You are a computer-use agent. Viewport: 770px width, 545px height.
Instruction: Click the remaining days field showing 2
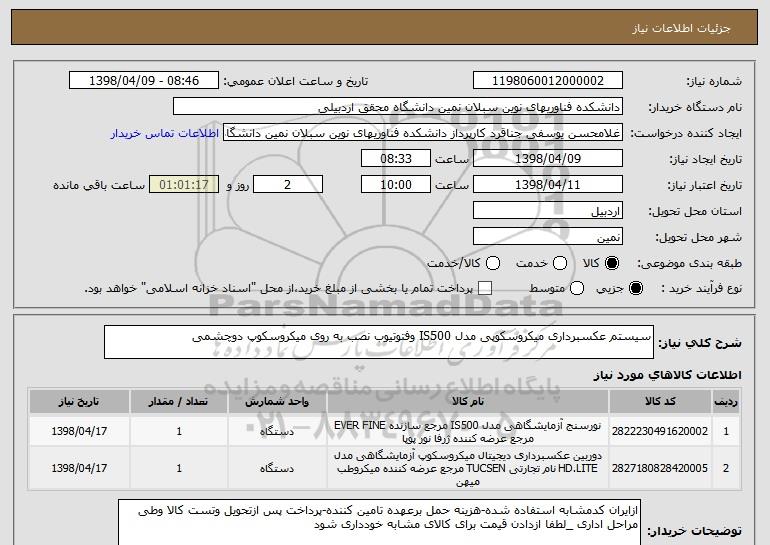(x=288, y=185)
